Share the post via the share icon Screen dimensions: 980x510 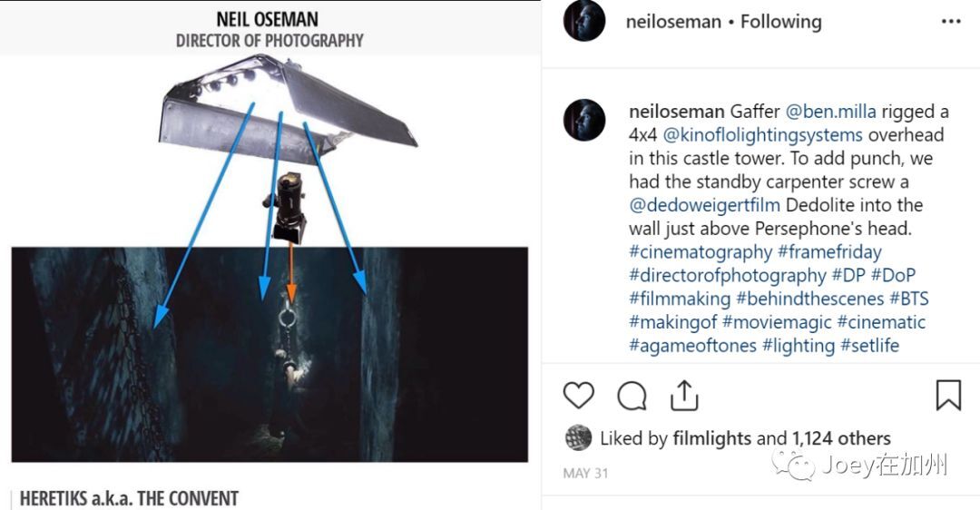pyautogui.click(x=684, y=396)
